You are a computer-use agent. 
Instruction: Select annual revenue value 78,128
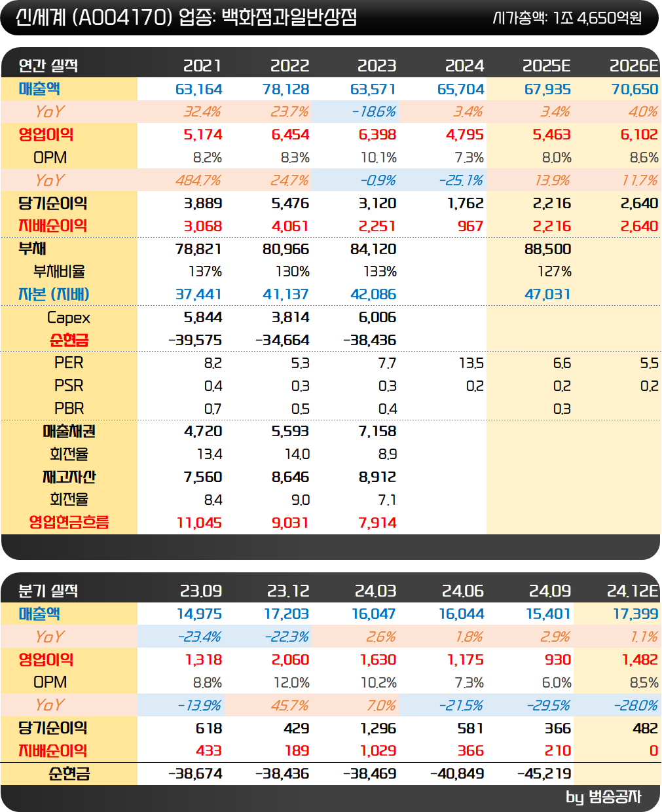coord(286,89)
